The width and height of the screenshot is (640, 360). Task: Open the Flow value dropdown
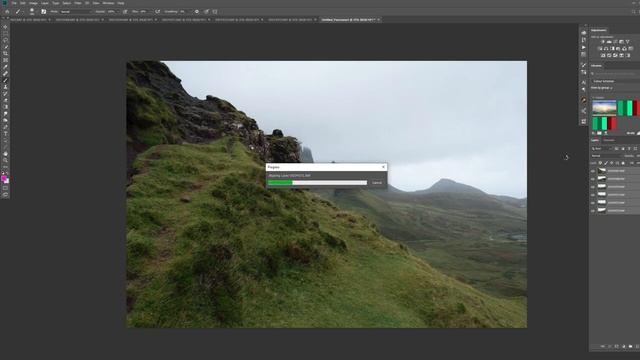[145, 12]
